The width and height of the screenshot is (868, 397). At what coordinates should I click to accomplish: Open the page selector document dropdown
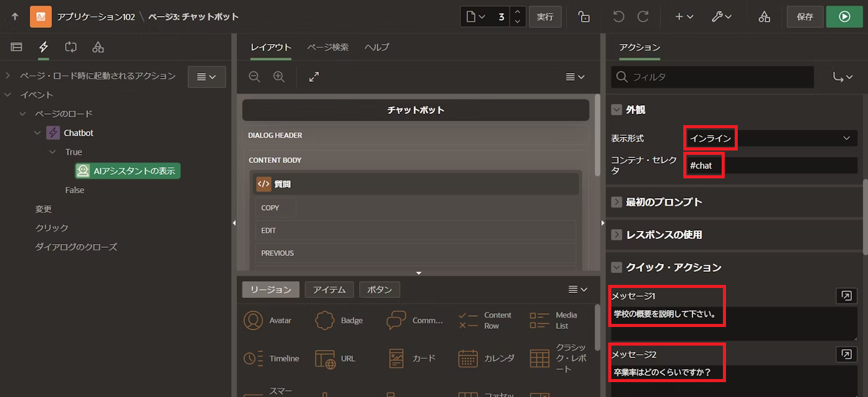476,17
